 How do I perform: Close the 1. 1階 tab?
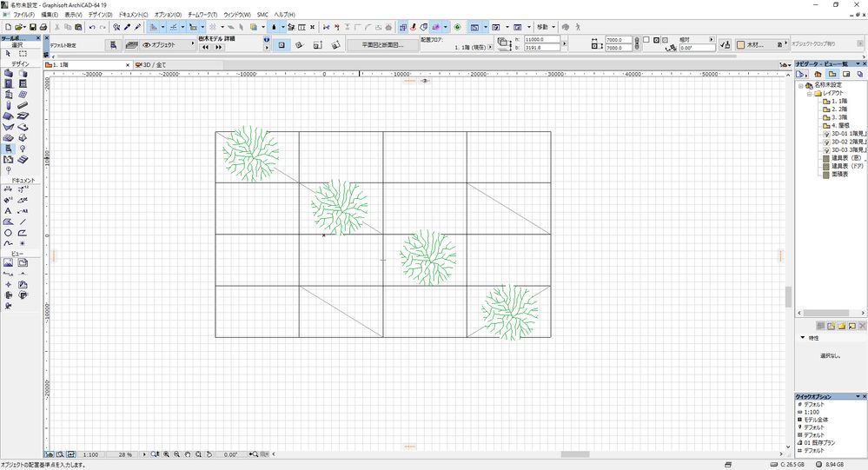128,65
